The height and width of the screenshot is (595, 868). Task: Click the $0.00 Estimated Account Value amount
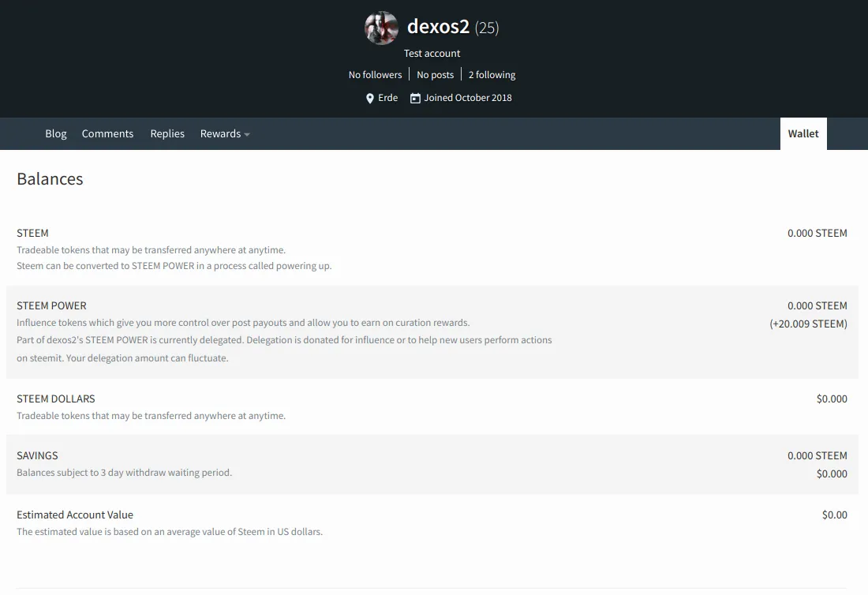[834, 515]
